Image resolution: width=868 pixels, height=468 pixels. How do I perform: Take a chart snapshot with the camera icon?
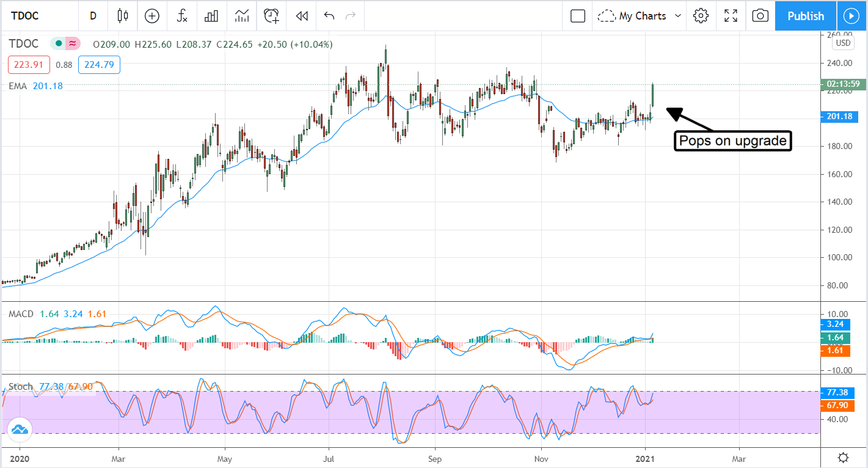point(760,16)
